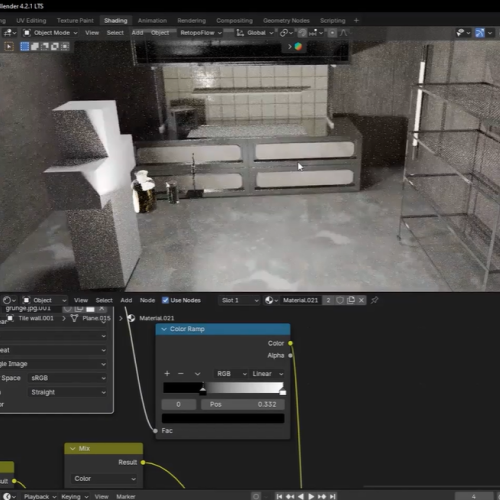The image size is (500, 500).
Task: Open the viewport editor type menu
Action: 9,33
